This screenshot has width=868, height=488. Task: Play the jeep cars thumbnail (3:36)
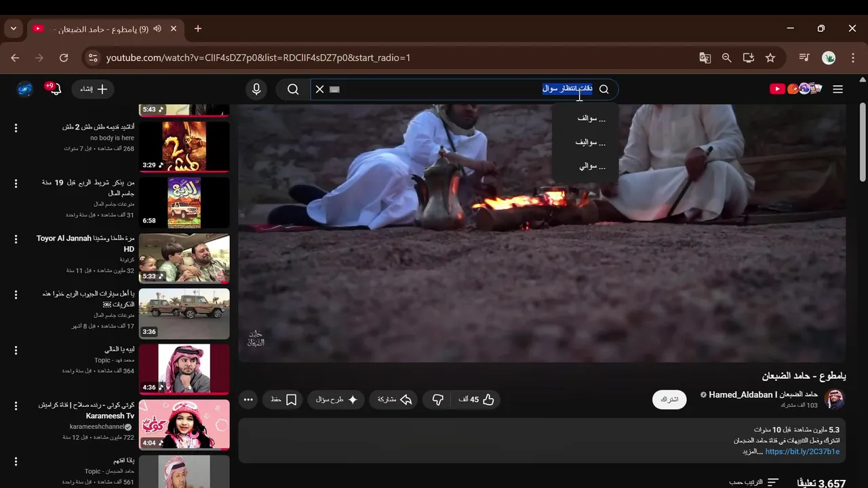pos(184,313)
